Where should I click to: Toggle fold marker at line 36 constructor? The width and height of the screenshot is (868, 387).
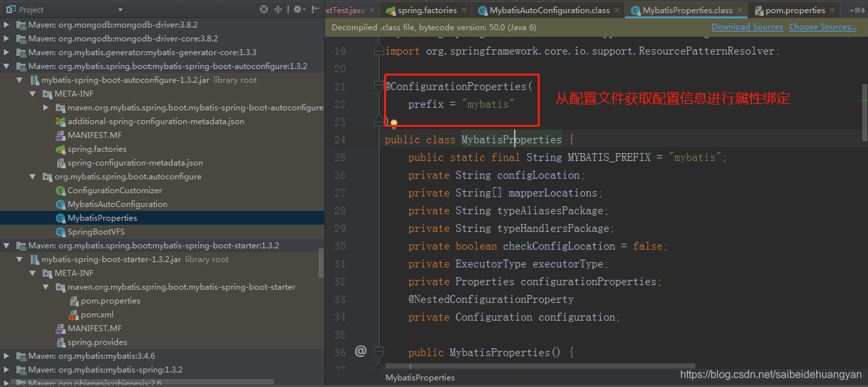pyautogui.click(x=379, y=352)
